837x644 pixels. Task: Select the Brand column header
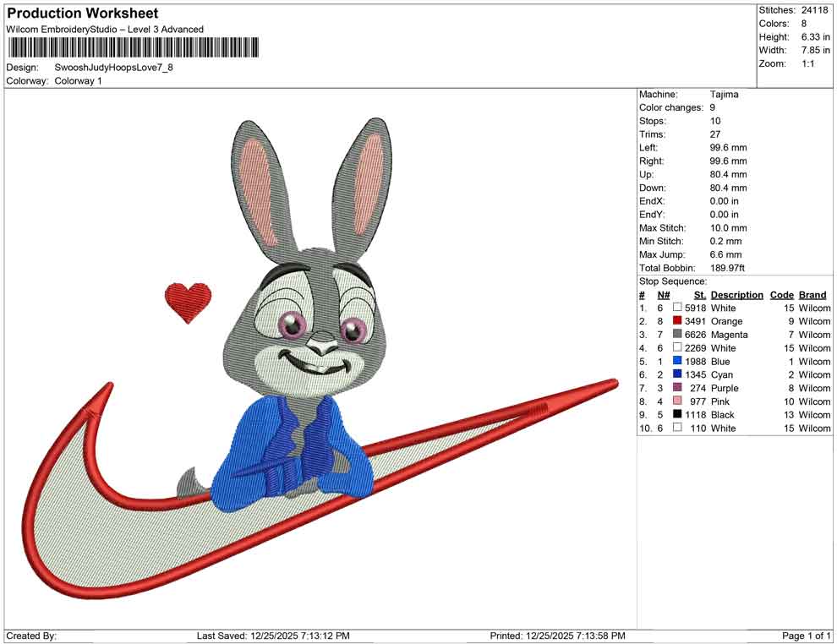click(x=812, y=294)
